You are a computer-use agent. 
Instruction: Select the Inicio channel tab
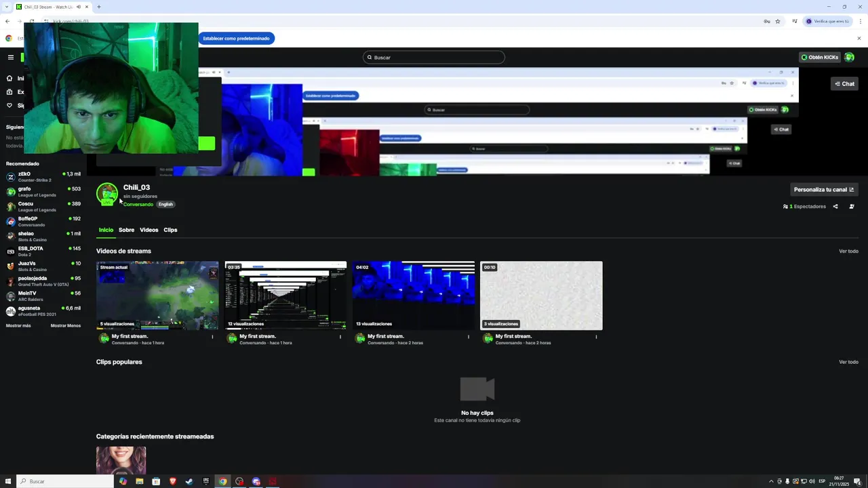click(106, 230)
